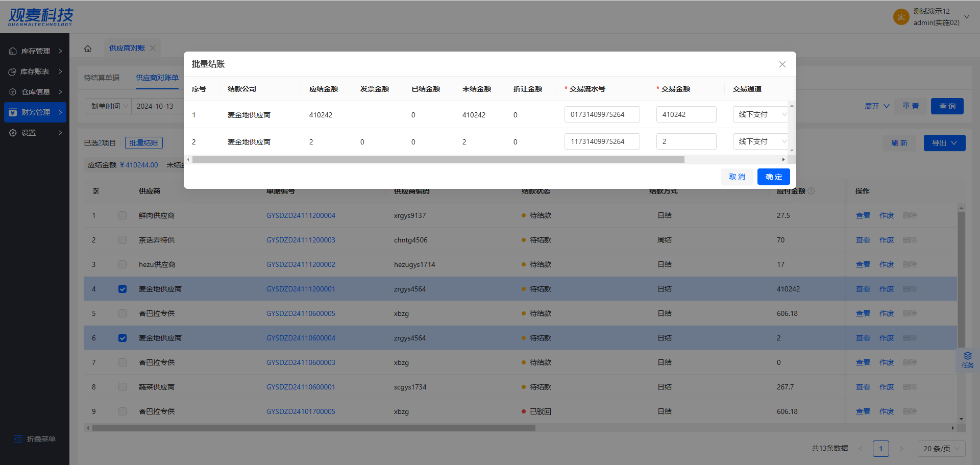
Task: Click pagination page 1
Action: click(x=881, y=449)
